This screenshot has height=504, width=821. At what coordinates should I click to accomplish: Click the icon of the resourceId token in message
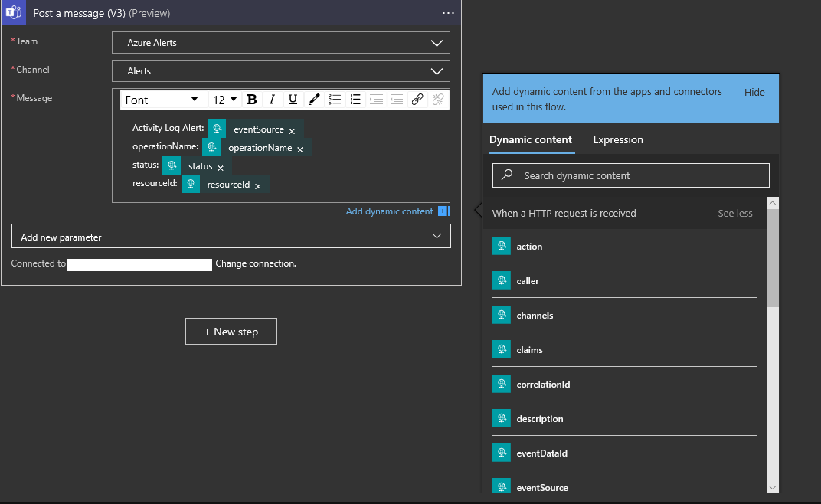click(x=191, y=184)
